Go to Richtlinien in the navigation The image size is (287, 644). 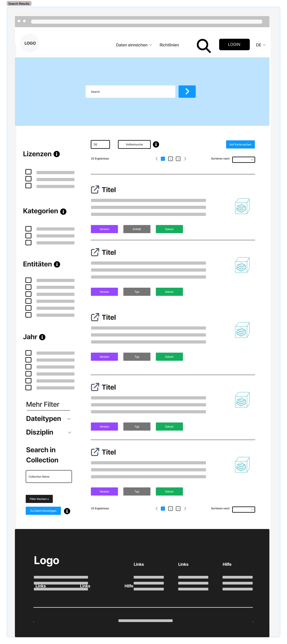coord(169,45)
